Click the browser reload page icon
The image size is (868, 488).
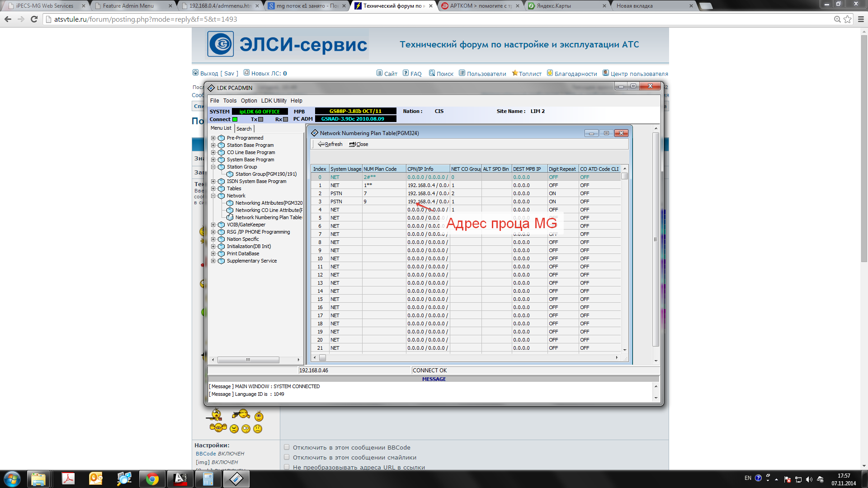coord(34,19)
